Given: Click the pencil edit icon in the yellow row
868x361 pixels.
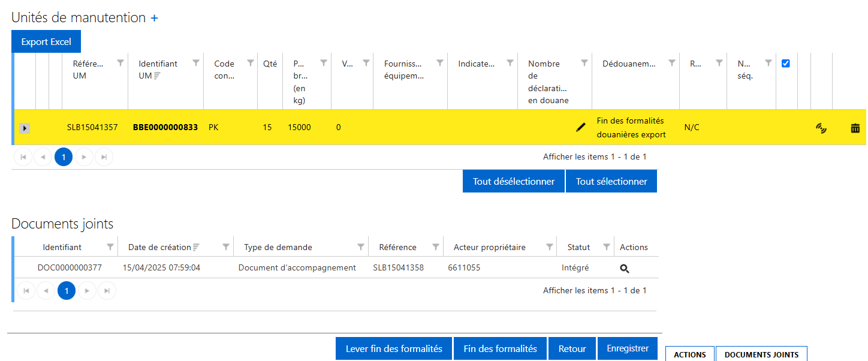Looking at the screenshot, I should 580,127.
